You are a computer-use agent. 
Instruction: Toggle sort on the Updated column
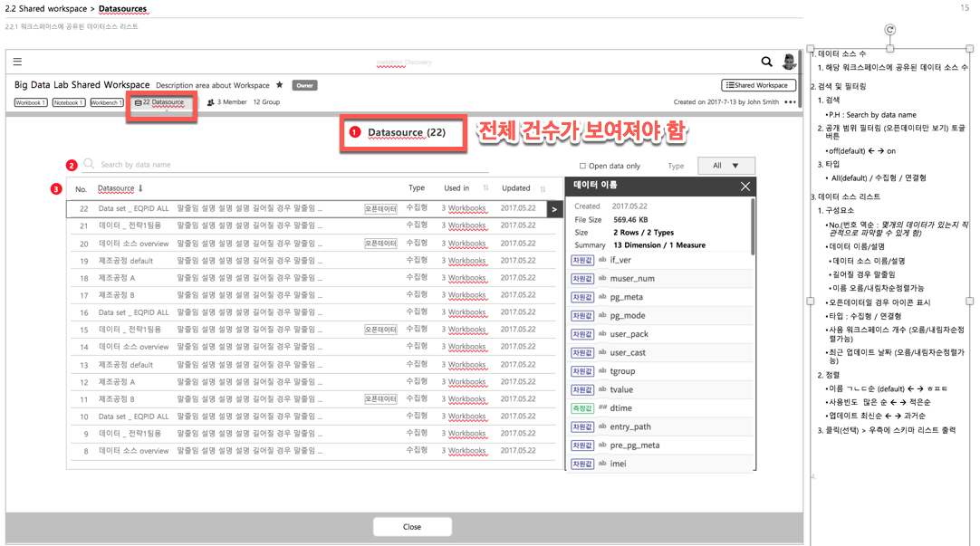click(543, 188)
